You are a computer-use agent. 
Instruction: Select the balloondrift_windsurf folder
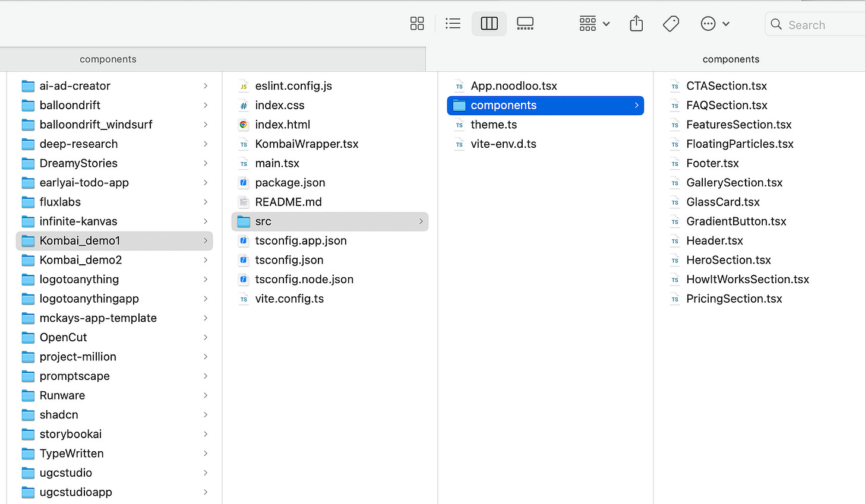[114, 125]
